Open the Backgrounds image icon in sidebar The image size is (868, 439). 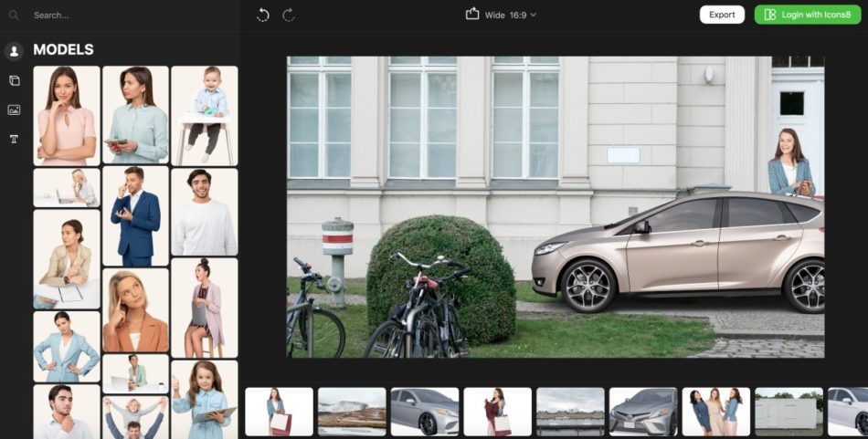(x=14, y=110)
